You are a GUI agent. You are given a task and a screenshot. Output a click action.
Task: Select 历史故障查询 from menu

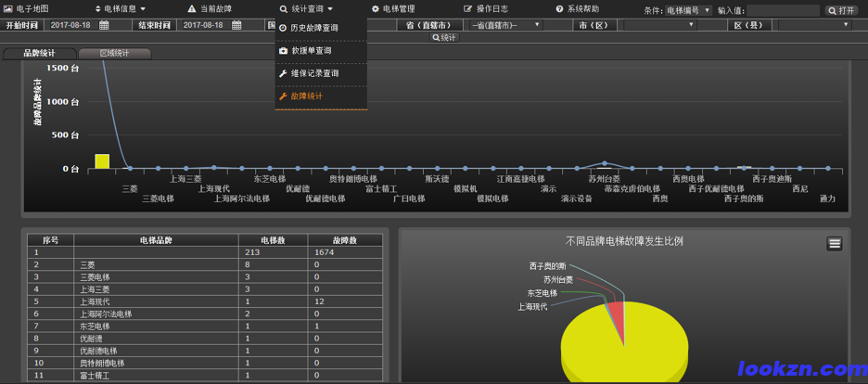314,28
